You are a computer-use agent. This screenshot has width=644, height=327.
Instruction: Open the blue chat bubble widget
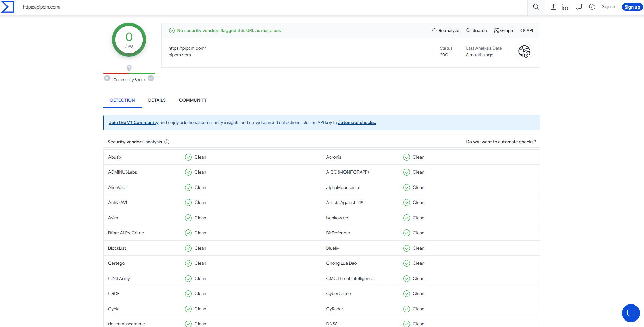630,313
